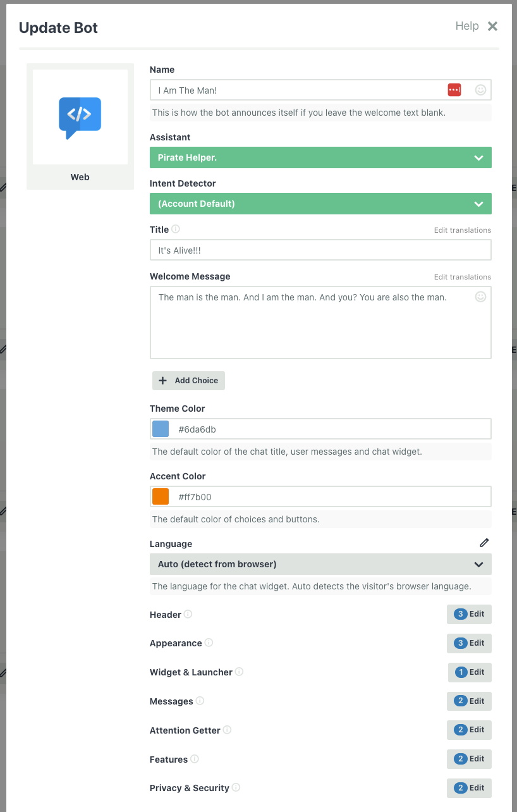Image resolution: width=517 pixels, height=812 pixels.
Task: Click the emoji icon in Welcome Message box
Action: pos(480,296)
